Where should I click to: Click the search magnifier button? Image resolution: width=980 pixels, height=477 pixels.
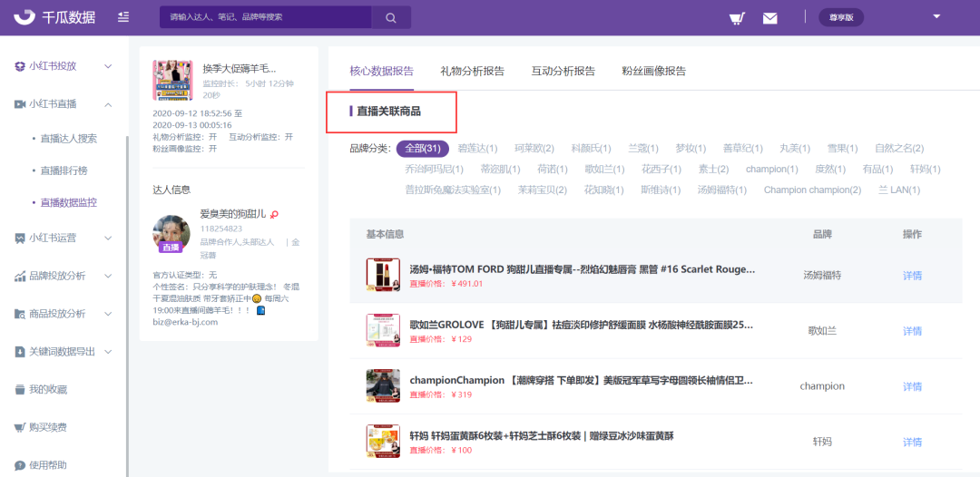click(390, 17)
